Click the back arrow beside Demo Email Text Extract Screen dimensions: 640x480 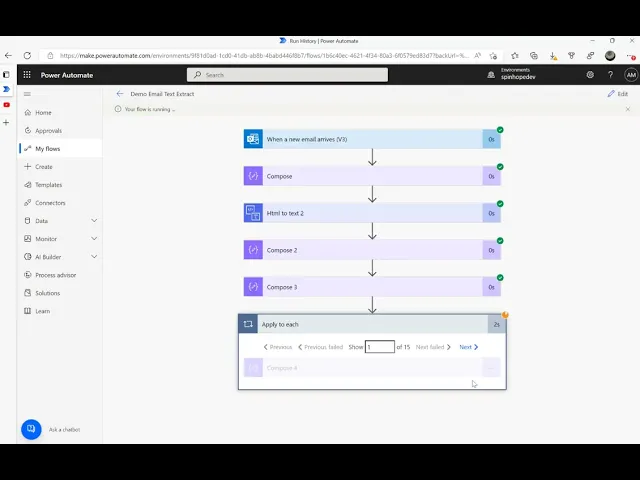pyautogui.click(x=120, y=94)
